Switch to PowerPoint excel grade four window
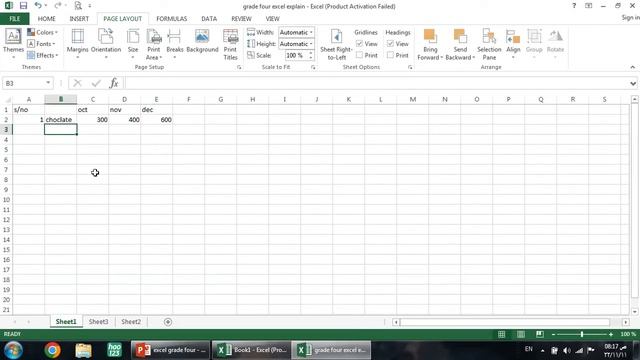Image resolution: width=640 pixels, height=360 pixels. pos(171,350)
